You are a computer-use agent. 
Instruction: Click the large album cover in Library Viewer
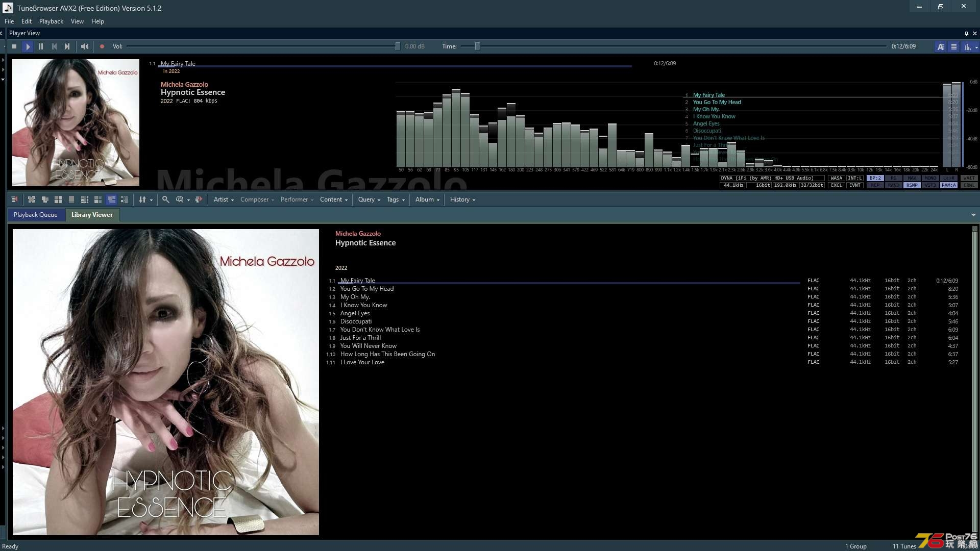click(x=166, y=382)
